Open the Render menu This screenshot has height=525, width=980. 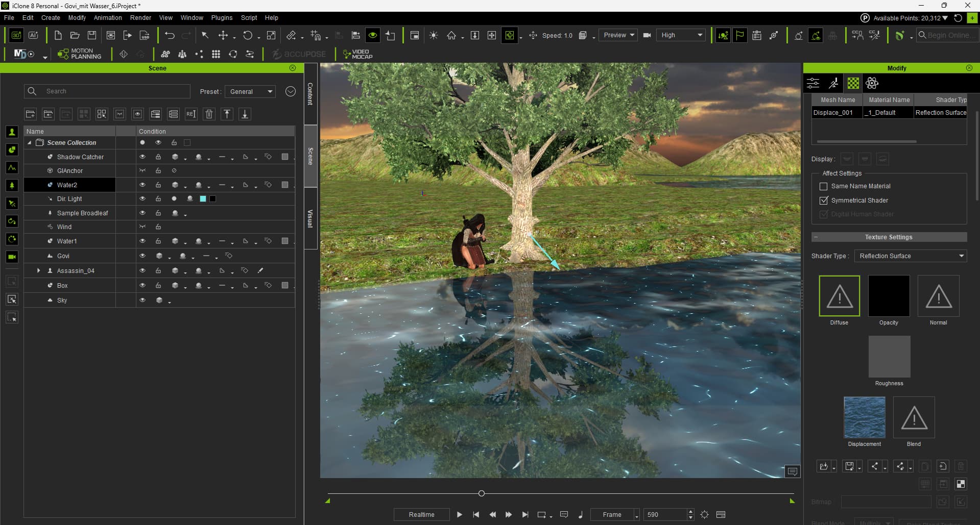[140, 17]
